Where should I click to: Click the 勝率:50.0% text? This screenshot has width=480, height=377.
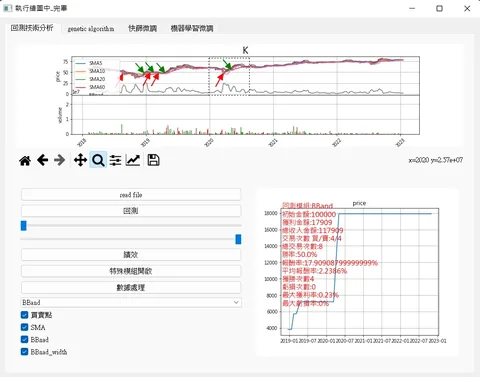pyautogui.click(x=299, y=255)
